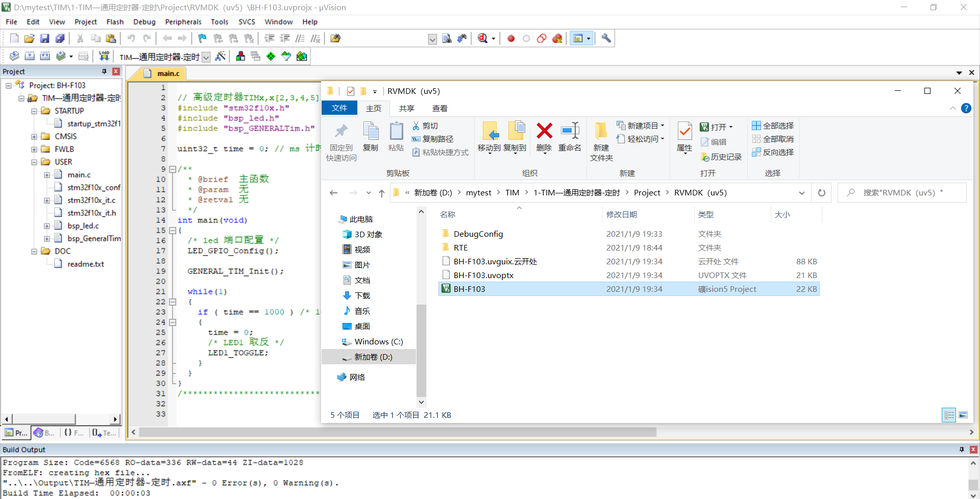Click the Explorer refresh button
The image size is (980, 499).
tap(821, 193)
